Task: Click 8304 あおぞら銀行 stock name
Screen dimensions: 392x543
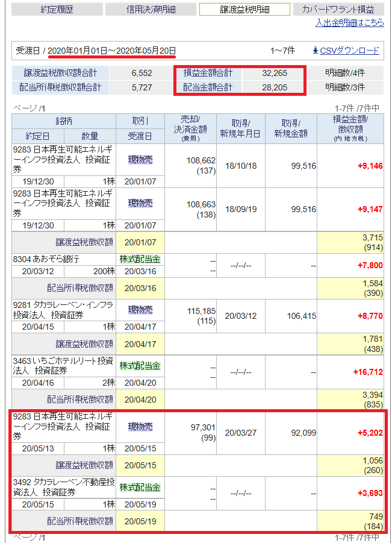Action: pyautogui.click(x=46, y=259)
